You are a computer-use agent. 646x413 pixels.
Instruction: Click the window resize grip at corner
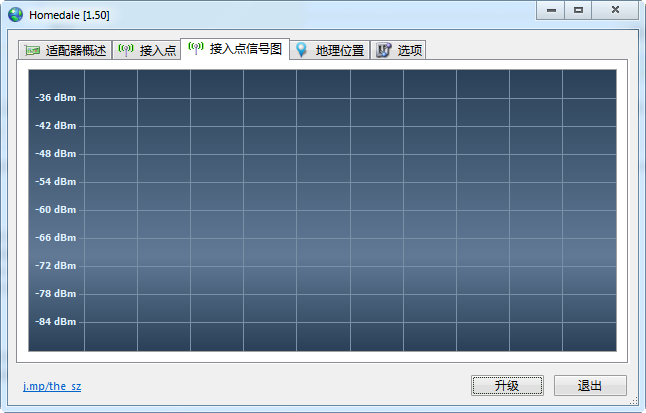(x=634, y=401)
